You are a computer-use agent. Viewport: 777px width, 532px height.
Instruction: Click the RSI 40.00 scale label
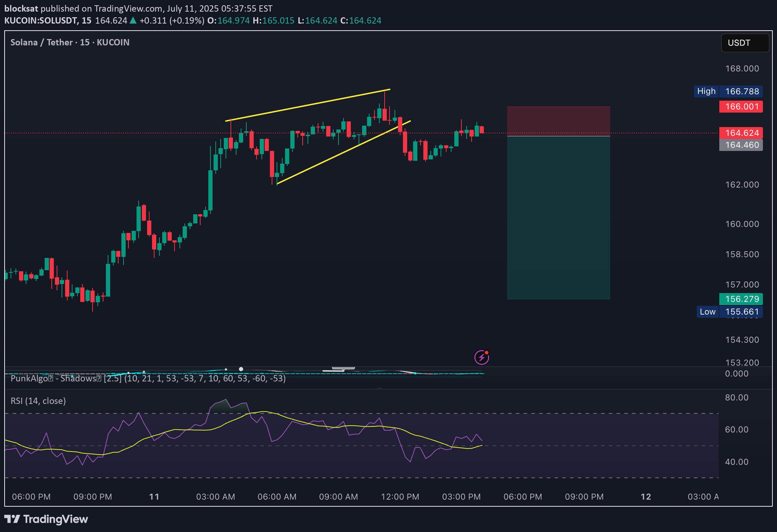coord(737,462)
